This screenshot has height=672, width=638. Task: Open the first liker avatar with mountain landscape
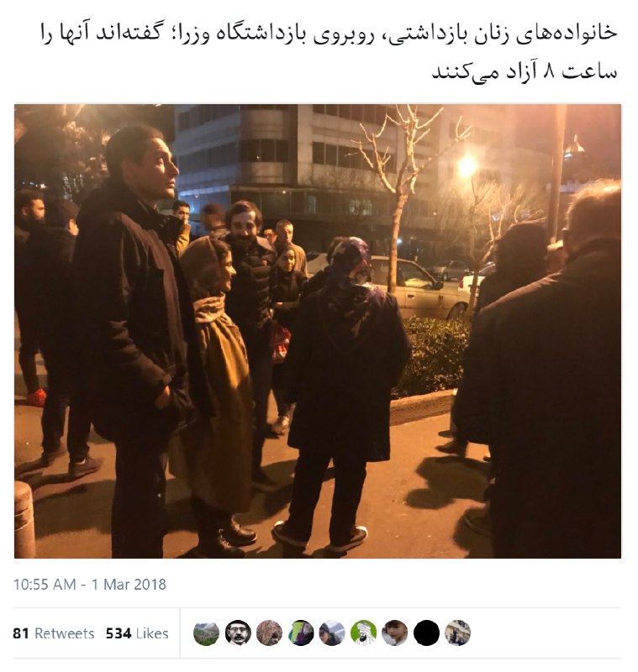coord(206,633)
